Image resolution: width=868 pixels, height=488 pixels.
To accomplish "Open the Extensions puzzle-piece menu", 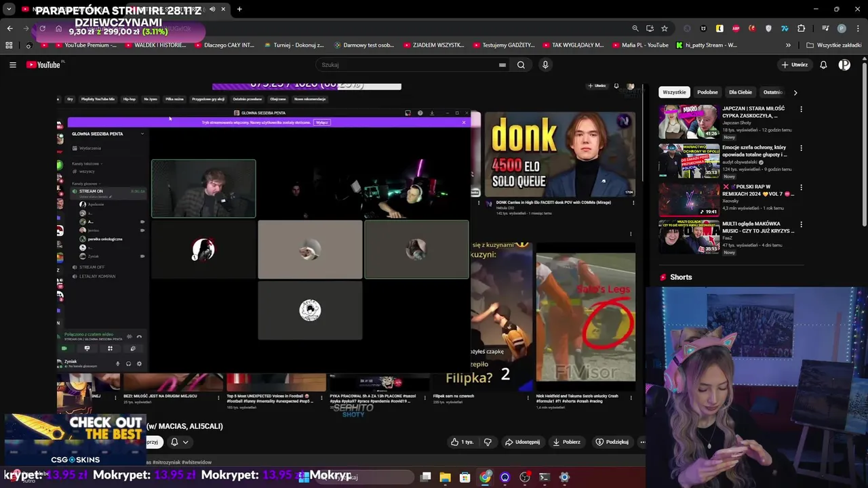I will (x=802, y=28).
